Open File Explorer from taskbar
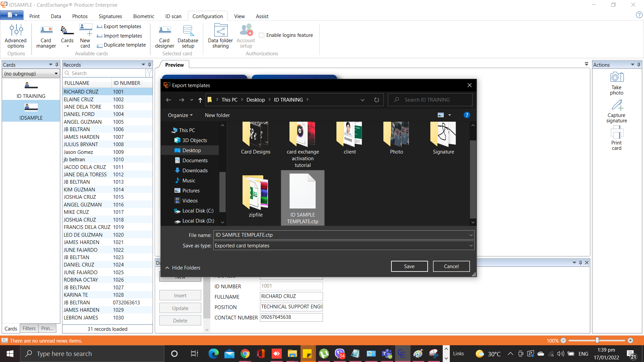The height and width of the screenshot is (362, 644). pos(292,354)
